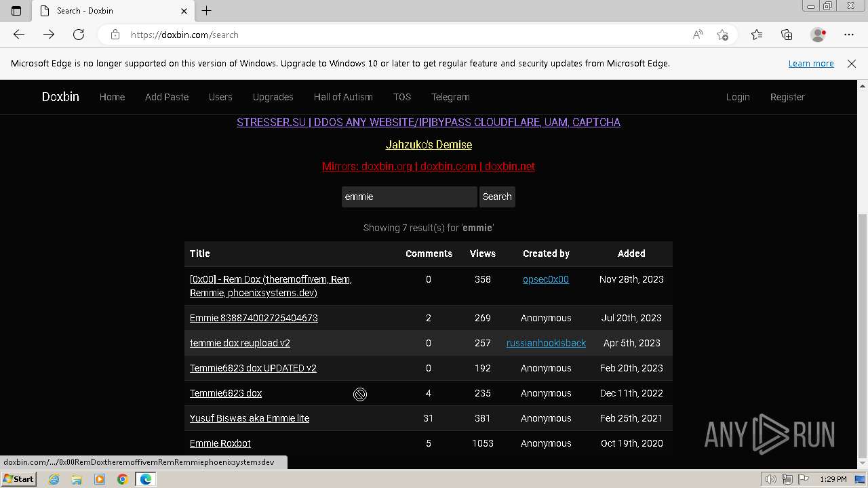Open the Add Paste nav item

(167, 97)
